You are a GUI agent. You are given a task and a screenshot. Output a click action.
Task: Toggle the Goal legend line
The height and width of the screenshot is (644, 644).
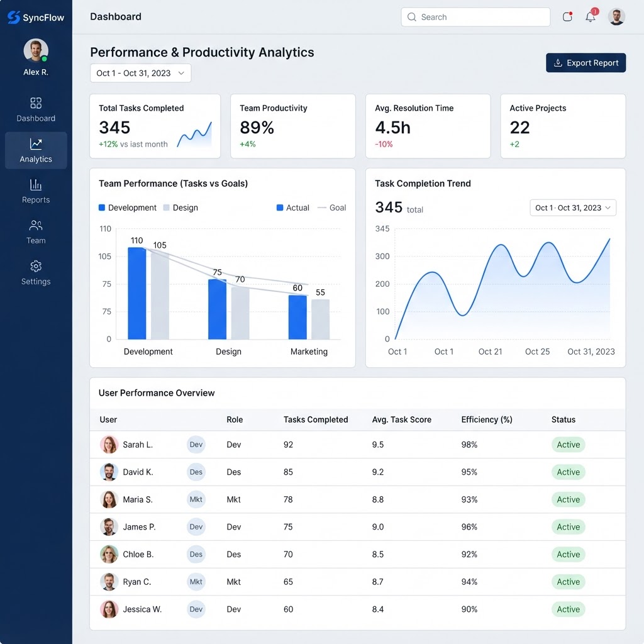[x=322, y=208]
